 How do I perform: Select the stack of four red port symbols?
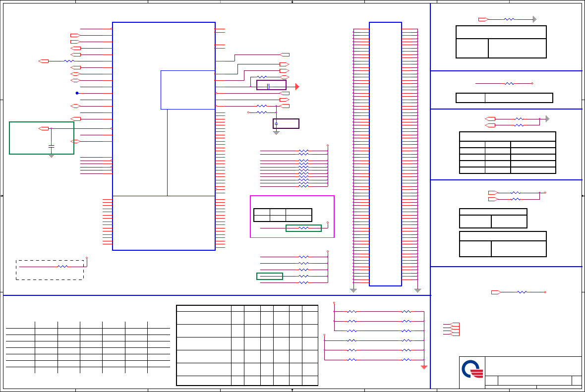point(455,330)
